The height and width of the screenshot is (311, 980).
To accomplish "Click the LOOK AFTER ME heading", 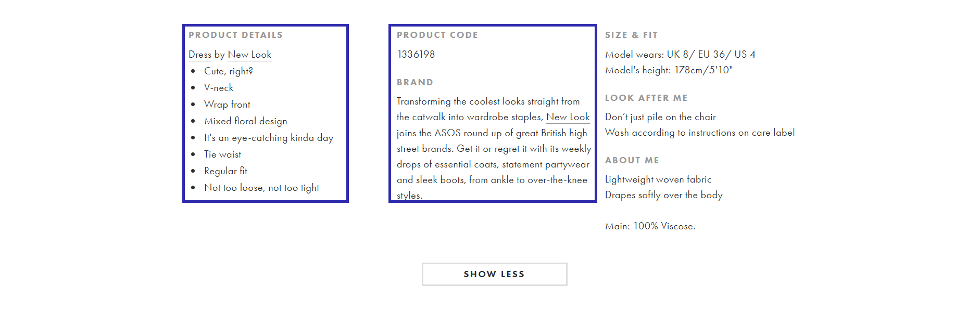I will (646, 98).
